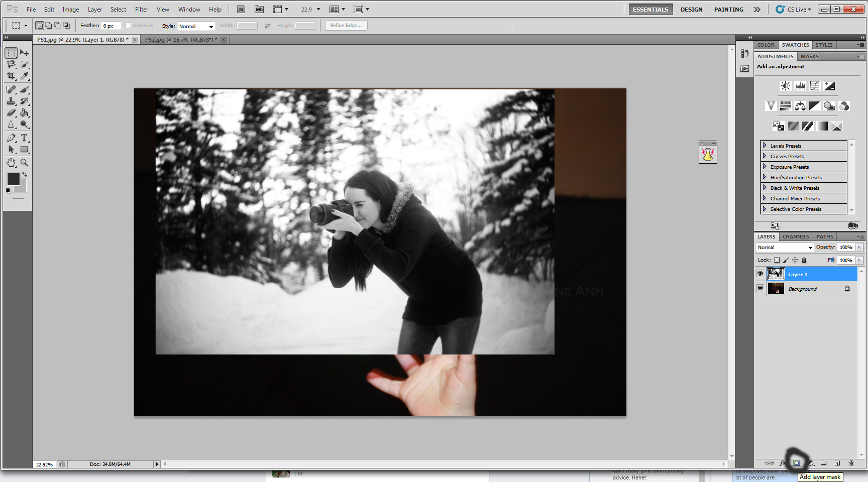Click the Add layer mask button
The width and height of the screenshot is (868, 482).
[x=797, y=463]
